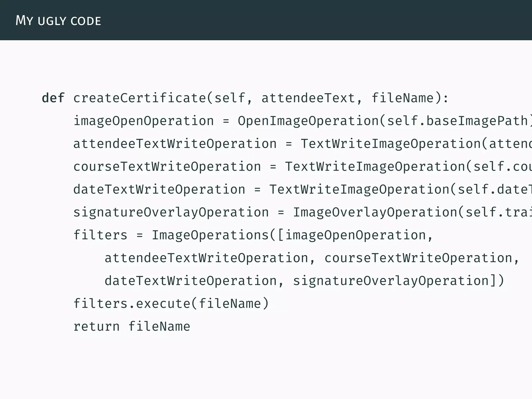
Task: Click 'signatureOverlayOperation' variable on assignment line
Action: [171, 212]
